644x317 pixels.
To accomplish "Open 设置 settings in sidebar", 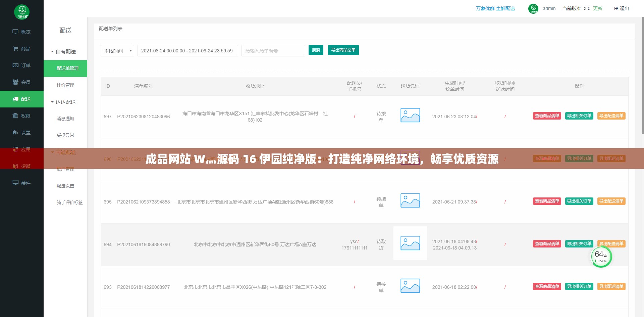I will click(22, 133).
